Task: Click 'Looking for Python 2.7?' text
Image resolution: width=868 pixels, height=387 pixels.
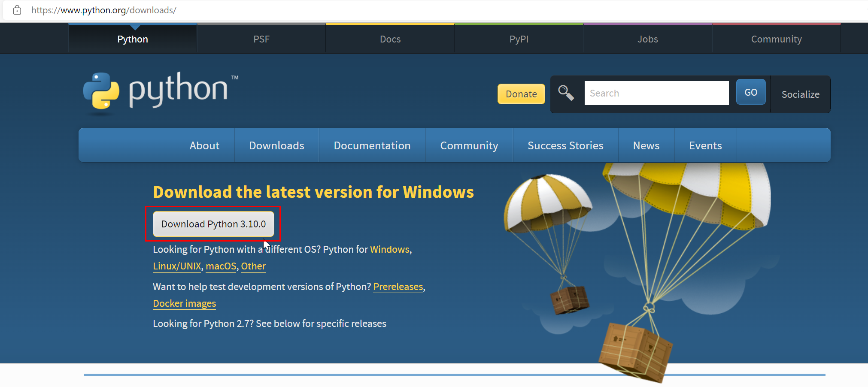Action: [x=203, y=324]
